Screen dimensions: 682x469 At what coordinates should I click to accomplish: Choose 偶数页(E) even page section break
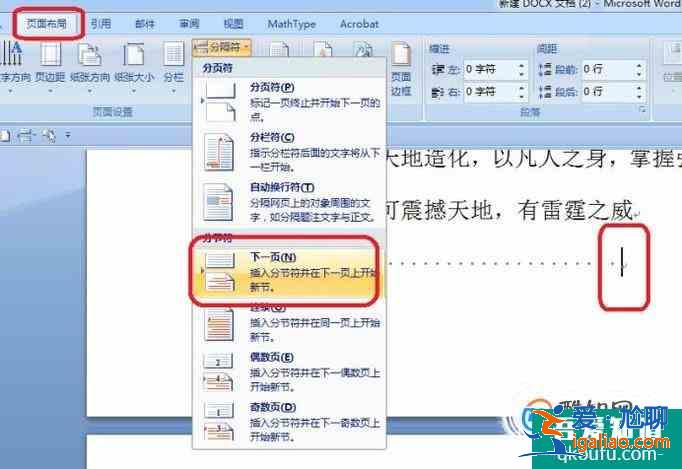(x=289, y=372)
